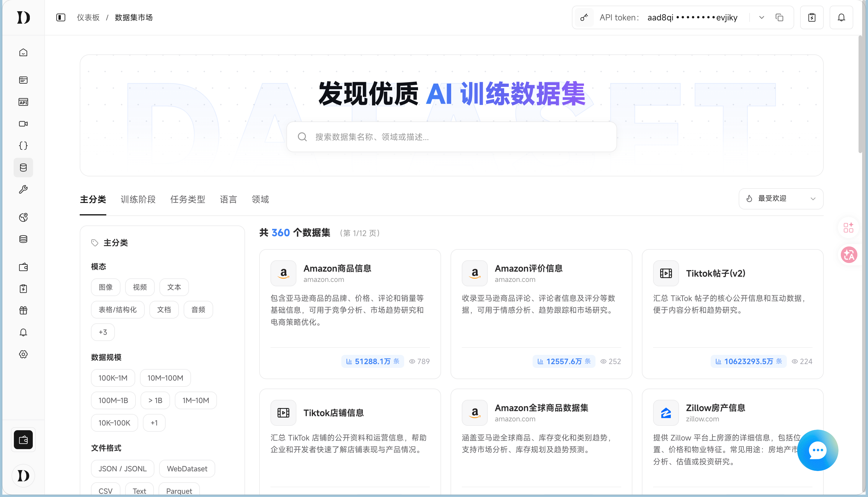Viewport: 868px width, 497px height.
Task: Open the round D avatar at sidebar bottom
Action: tap(23, 476)
